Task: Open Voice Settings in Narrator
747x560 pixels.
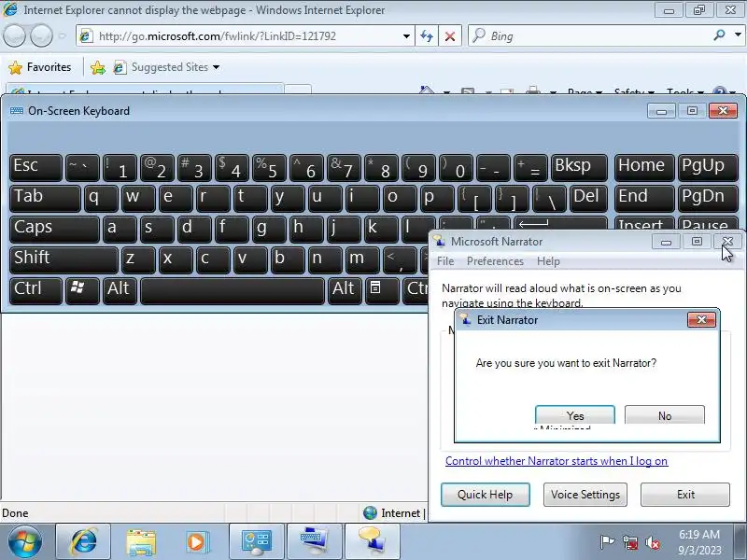Action: pyautogui.click(x=585, y=495)
